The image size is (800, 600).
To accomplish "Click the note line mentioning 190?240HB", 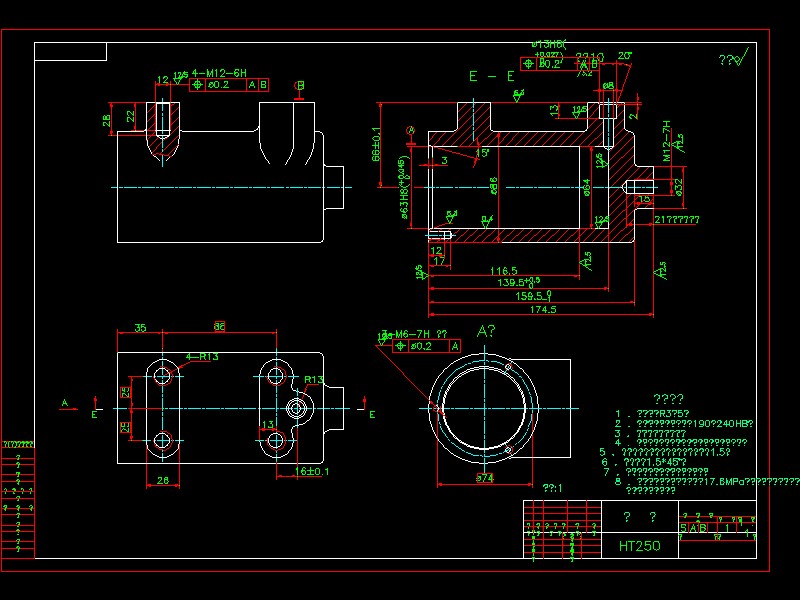I will click(684, 423).
